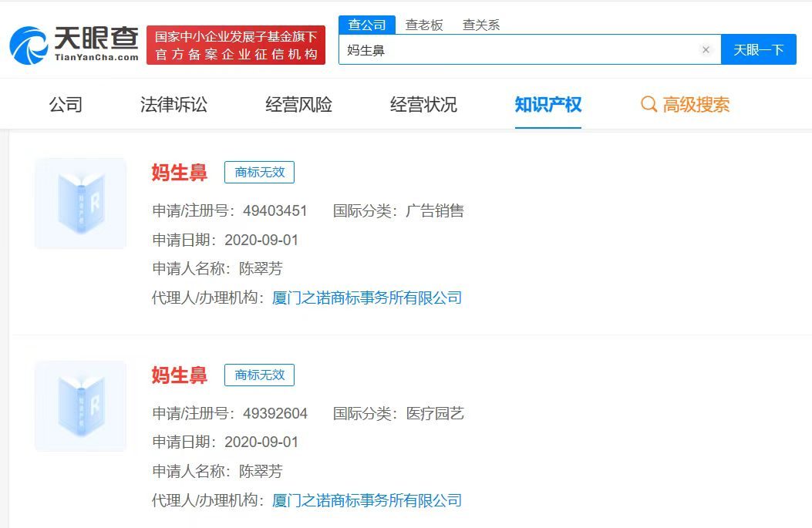Click the 商标无效 badge on second trademark
Image resolution: width=812 pixels, height=528 pixels.
click(259, 375)
